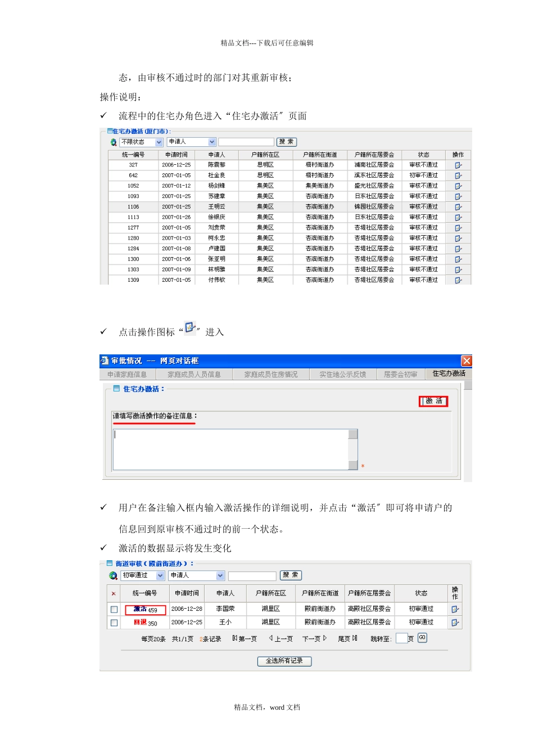Open 申请人 dropdown in 住宅办激活 panel
Screen dimensions: 534x756
click(192, 142)
